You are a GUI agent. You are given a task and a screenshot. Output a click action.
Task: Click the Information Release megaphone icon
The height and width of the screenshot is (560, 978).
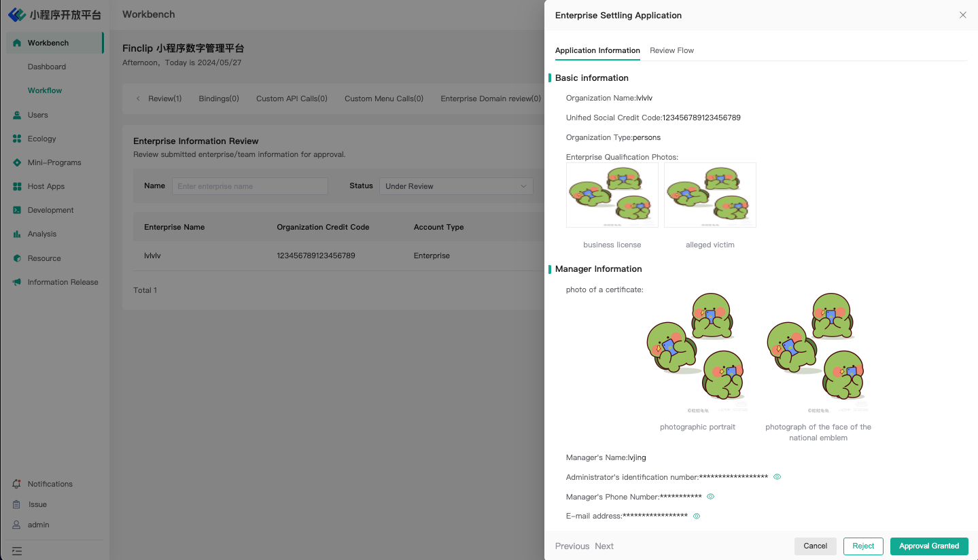click(17, 282)
